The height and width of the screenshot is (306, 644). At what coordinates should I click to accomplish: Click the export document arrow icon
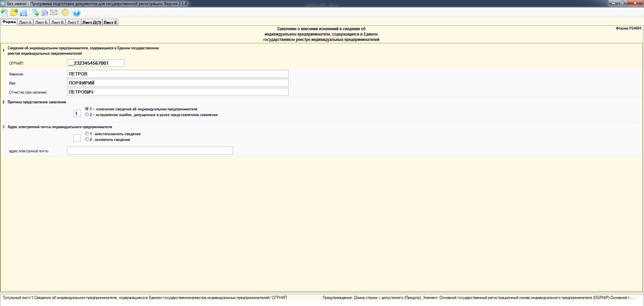point(35,13)
